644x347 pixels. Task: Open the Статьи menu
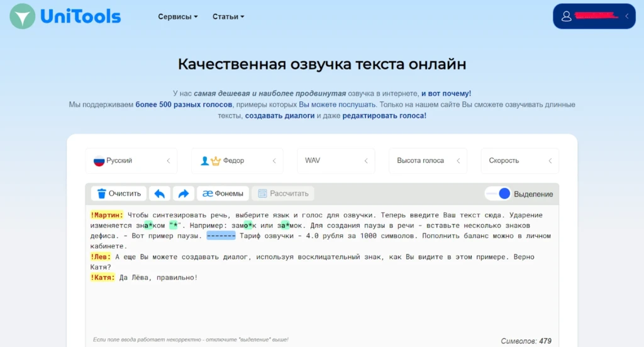click(x=228, y=17)
